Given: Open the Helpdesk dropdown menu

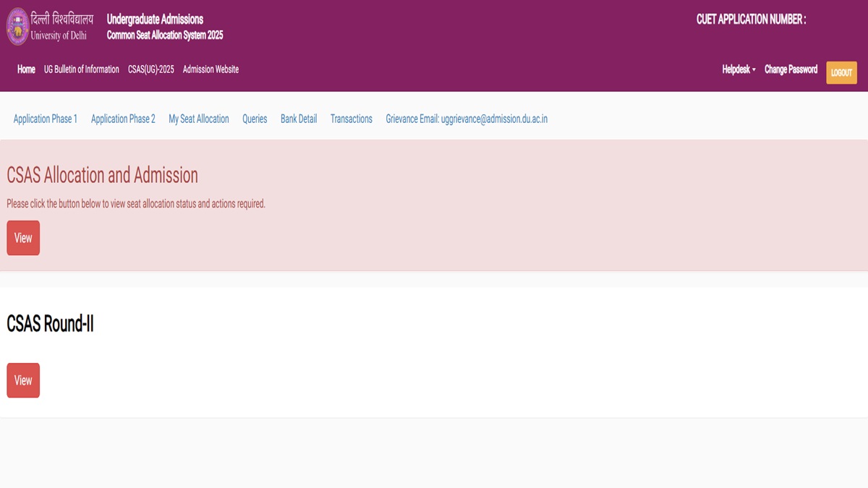Looking at the screenshot, I should coord(739,69).
